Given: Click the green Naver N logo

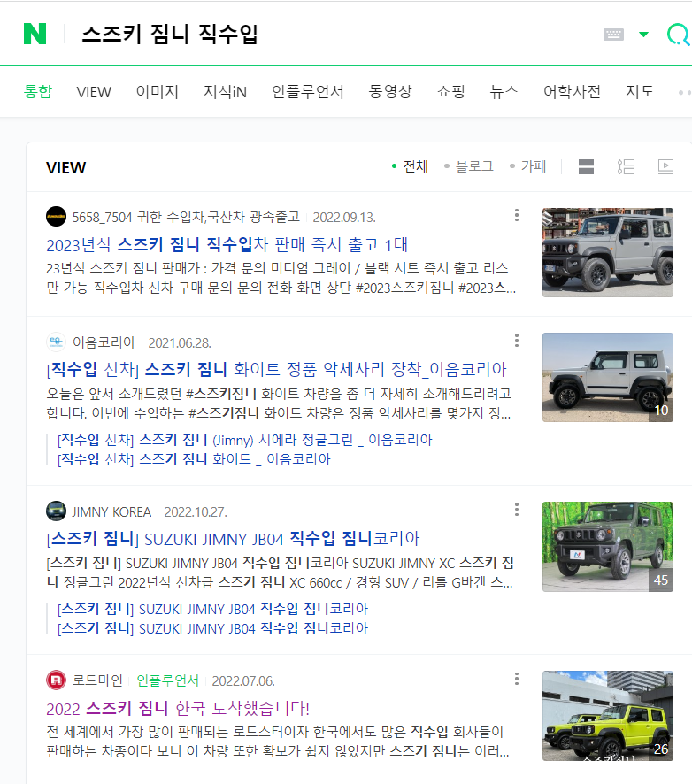Looking at the screenshot, I should [35, 34].
